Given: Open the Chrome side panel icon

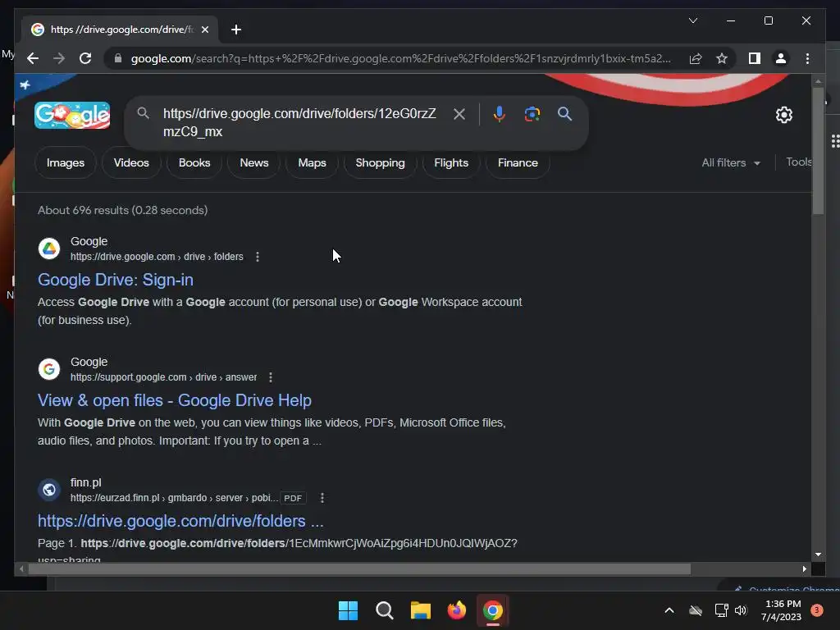Looking at the screenshot, I should [755, 58].
